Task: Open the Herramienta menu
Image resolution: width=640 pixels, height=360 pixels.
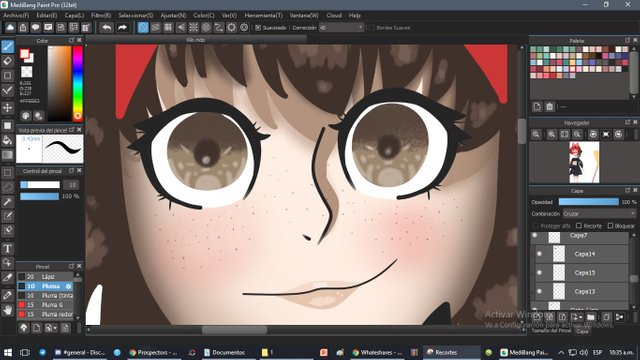Action: pos(263,16)
